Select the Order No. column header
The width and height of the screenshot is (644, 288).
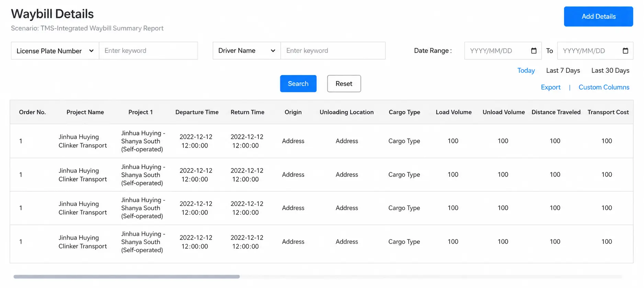click(x=32, y=112)
